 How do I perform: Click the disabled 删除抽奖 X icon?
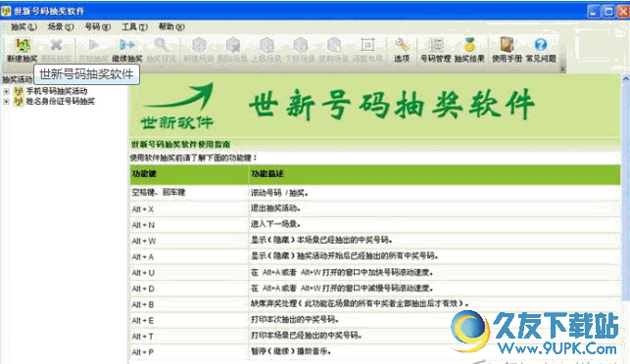(56, 45)
